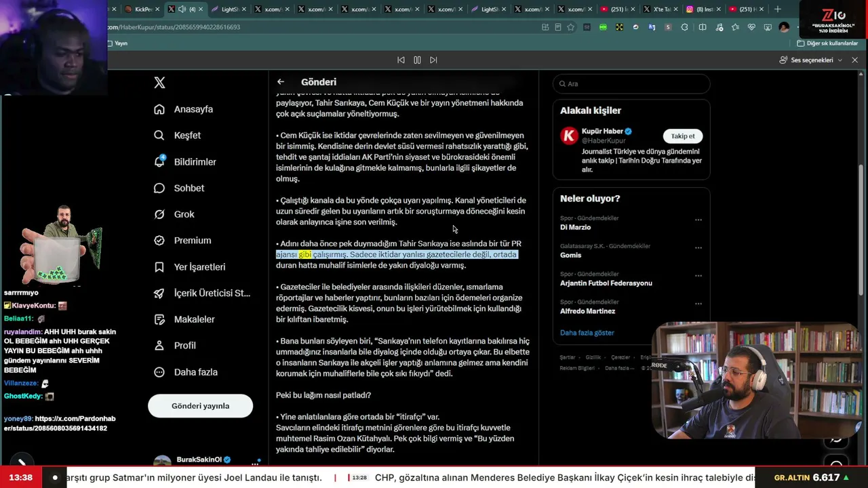The height and width of the screenshot is (488, 868).
Task: Open İçerik Üreticisi rocket icon
Action: point(159,293)
